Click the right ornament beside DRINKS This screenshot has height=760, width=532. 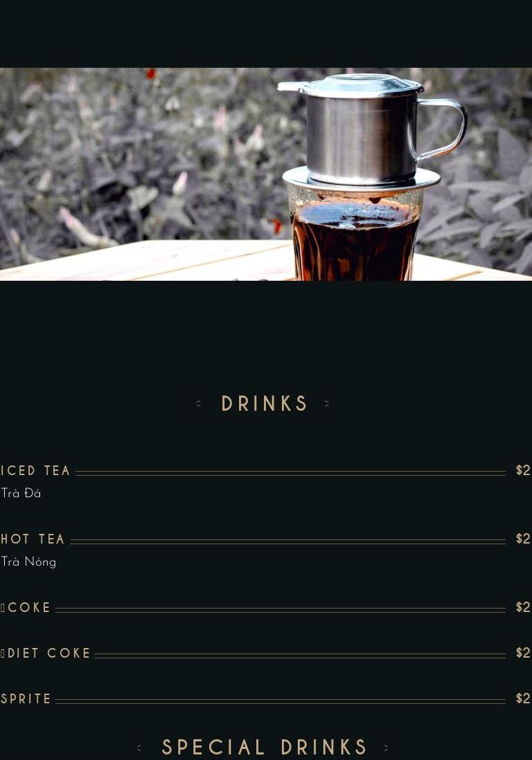click(x=327, y=403)
